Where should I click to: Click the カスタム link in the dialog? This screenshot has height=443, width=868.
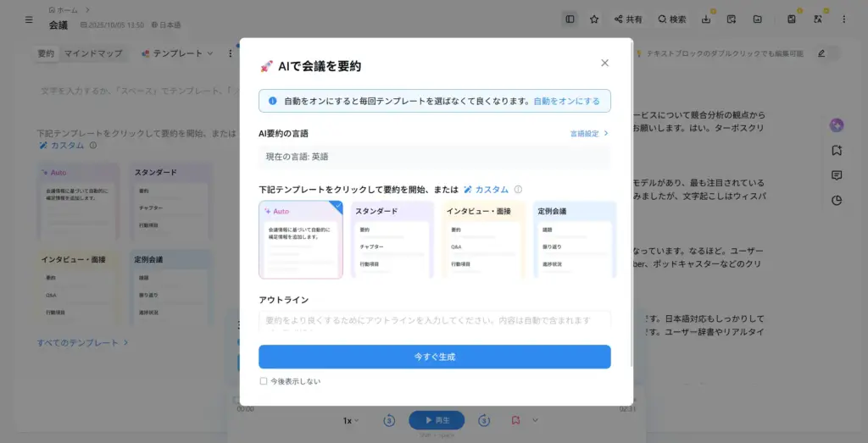486,189
